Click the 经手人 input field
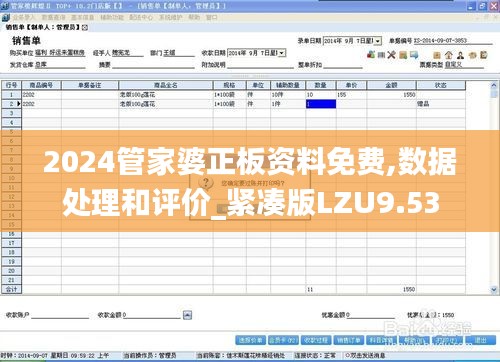500x362 pixels. [127, 53]
